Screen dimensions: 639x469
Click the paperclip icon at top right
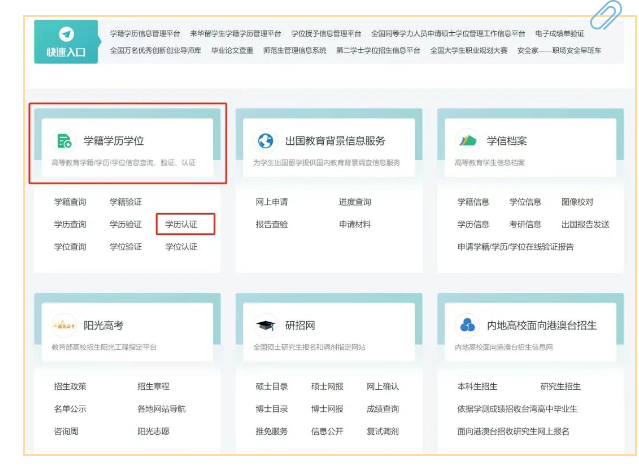(603, 15)
